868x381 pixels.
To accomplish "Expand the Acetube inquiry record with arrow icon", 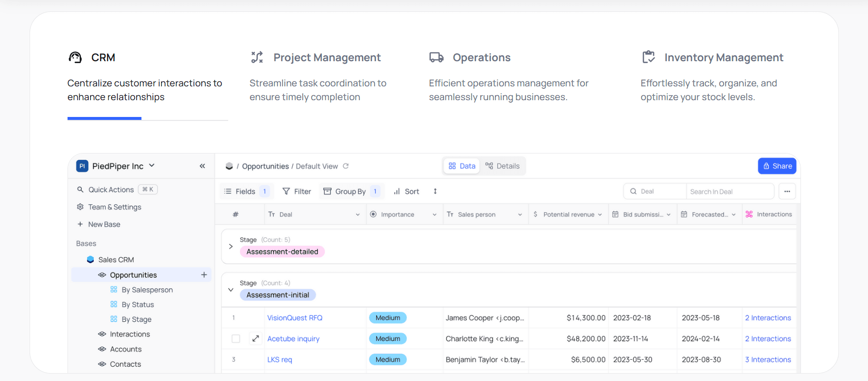I will [255, 339].
